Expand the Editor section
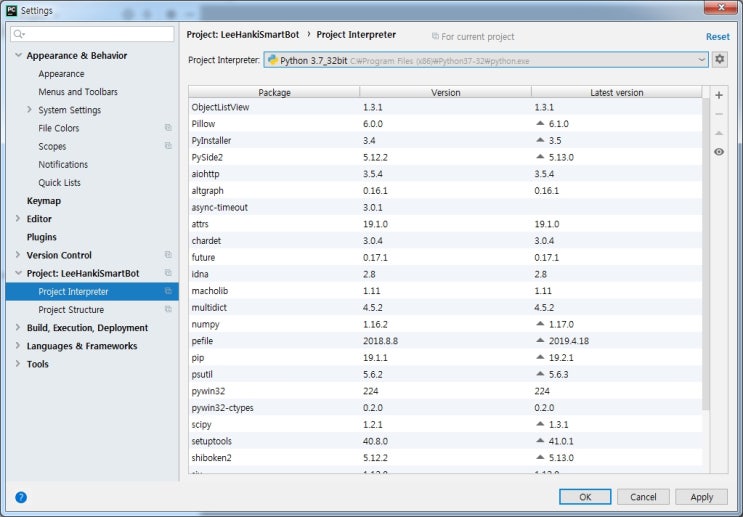Image resolution: width=743 pixels, height=517 pixels. coord(18,218)
